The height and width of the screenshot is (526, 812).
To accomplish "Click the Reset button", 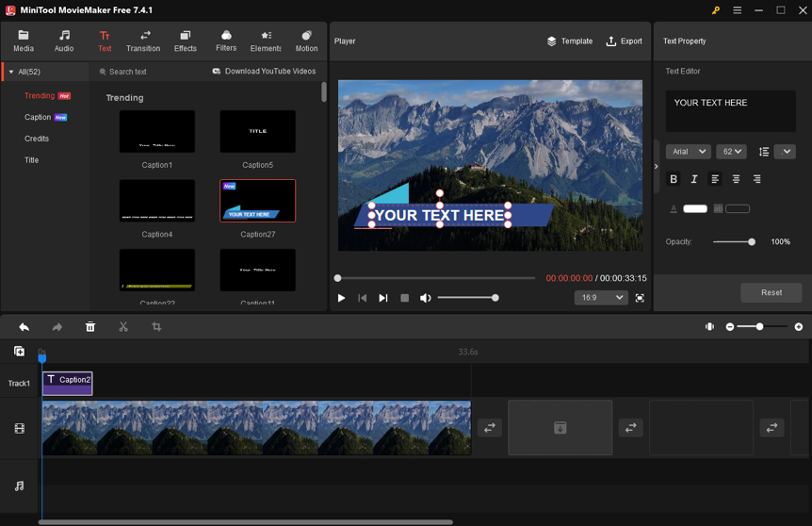I will click(x=771, y=292).
